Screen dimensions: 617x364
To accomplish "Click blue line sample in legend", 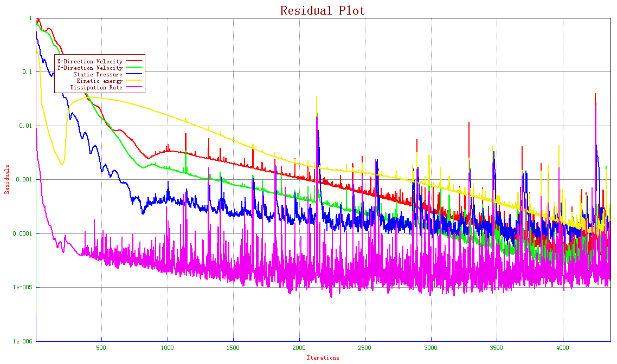I will (134, 75).
